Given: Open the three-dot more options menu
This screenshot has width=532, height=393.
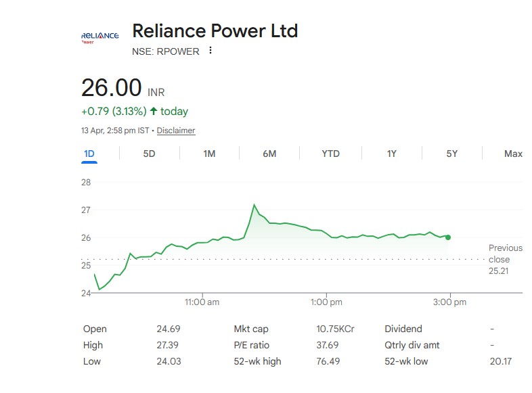Looking at the screenshot, I should point(210,51).
